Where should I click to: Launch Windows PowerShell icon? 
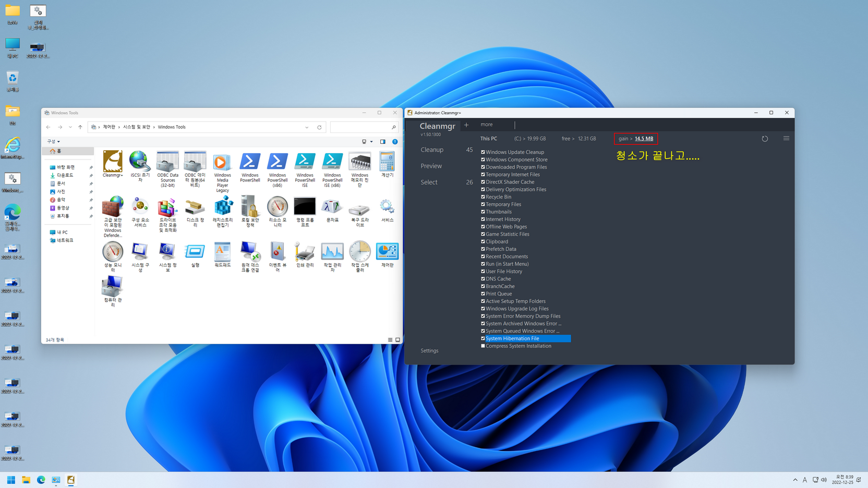pos(250,167)
